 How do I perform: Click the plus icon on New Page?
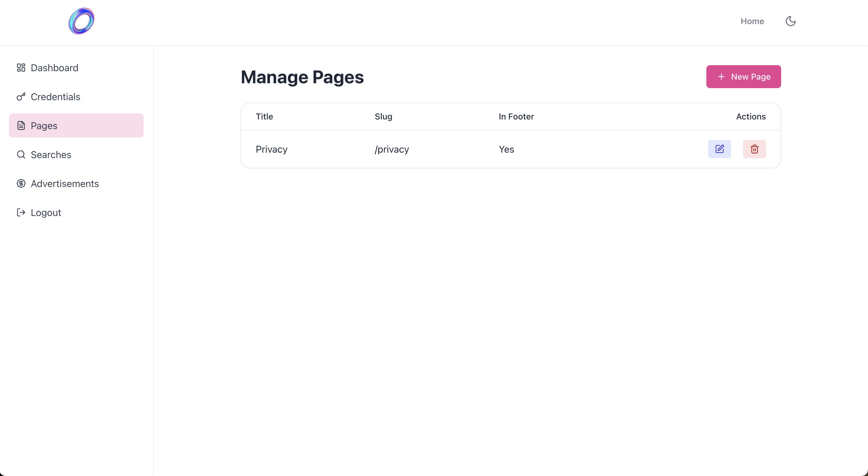pos(721,77)
